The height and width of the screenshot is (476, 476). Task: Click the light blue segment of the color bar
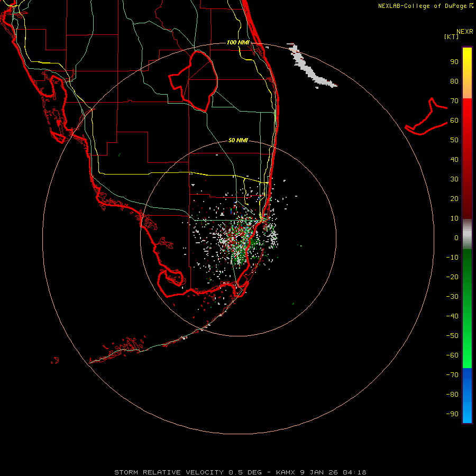(467, 410)
